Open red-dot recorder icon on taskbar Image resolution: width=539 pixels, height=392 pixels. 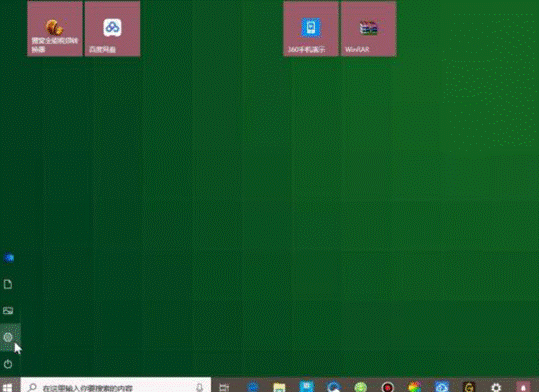[x=388, y=388]
